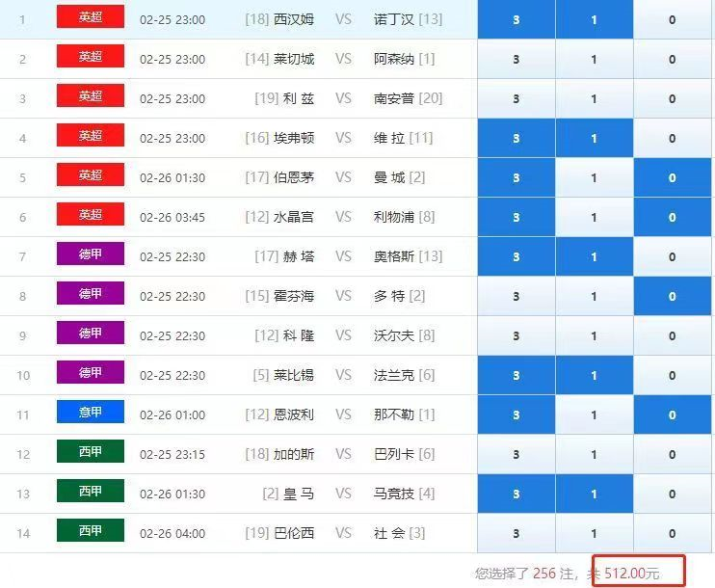Screen dimensions: 715x588
Task: Click the 德甲 badge for 莱比锡 match
Action: click(x=91, y=373)
